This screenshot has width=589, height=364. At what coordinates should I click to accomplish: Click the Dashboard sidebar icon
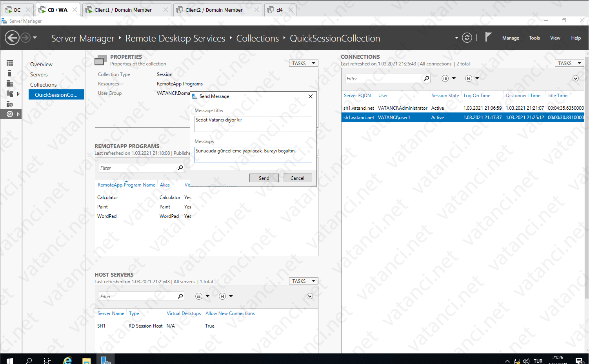click(10, 63)
